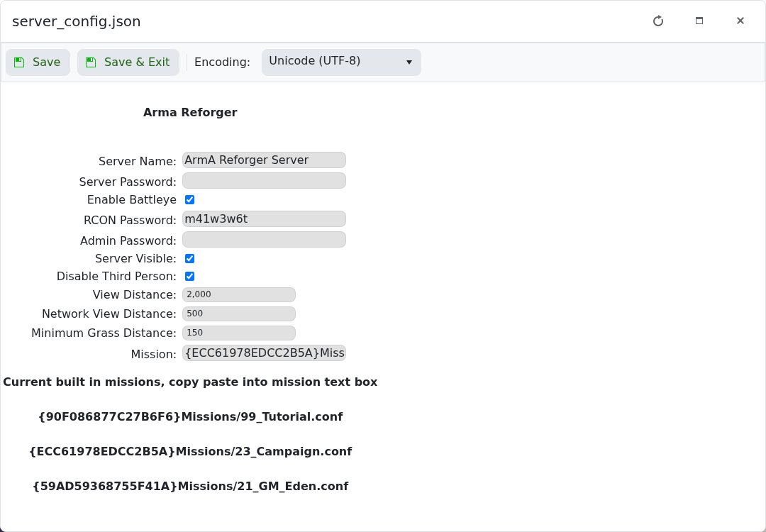
Task: Toggle the Server Visible checkbox
Action: (x=189, y=258)
